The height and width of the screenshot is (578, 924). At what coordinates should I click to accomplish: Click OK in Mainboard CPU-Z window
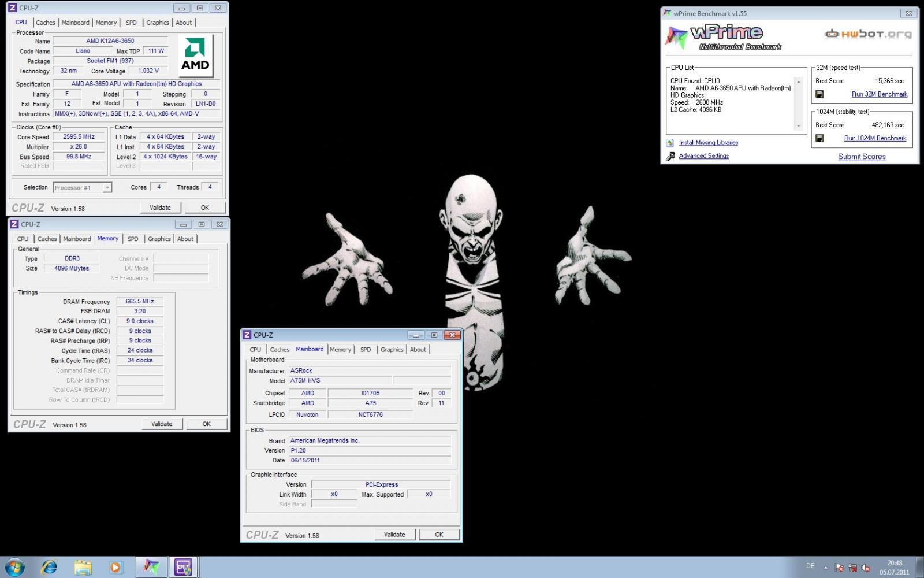[x=439, y=535]
